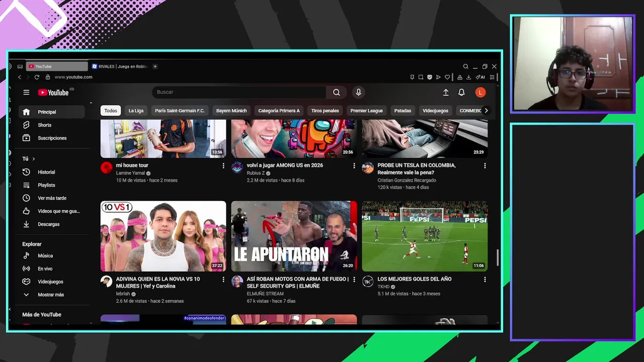
Task: Open Lamine Yamal channel link
Action: point(130,173)
